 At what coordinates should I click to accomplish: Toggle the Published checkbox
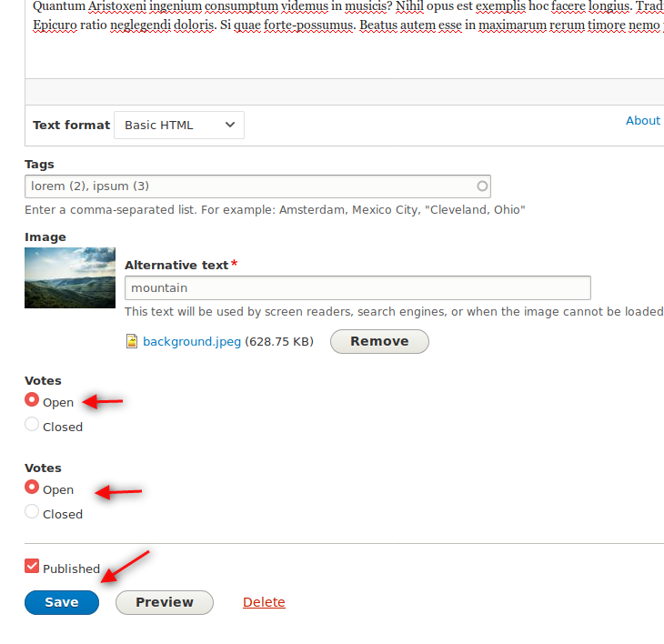(x=32, y=566)
